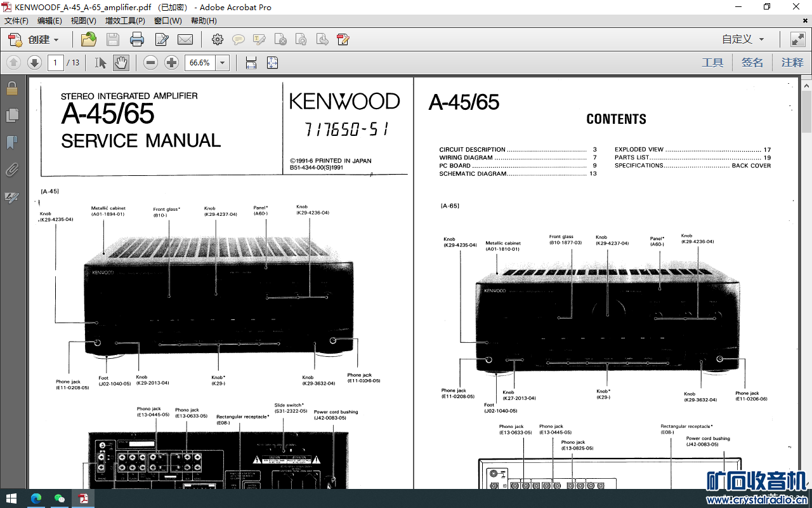Image resolution: width=812 pixels, height=508 pixels.
Task: Open signatures sidebar panel icon
Action: point(12,197)
